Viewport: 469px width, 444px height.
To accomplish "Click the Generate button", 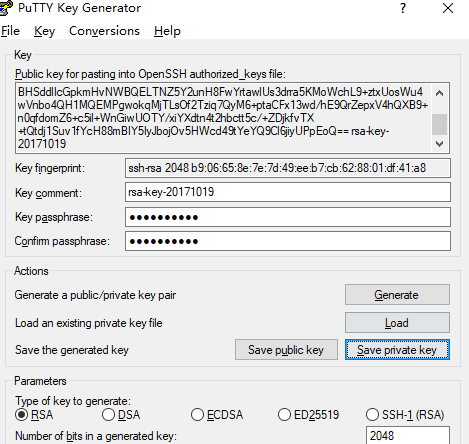I will click(x=397, y=295).
